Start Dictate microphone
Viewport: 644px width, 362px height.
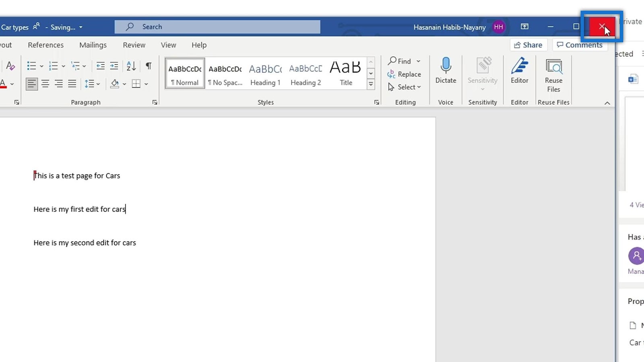(446, 70)
